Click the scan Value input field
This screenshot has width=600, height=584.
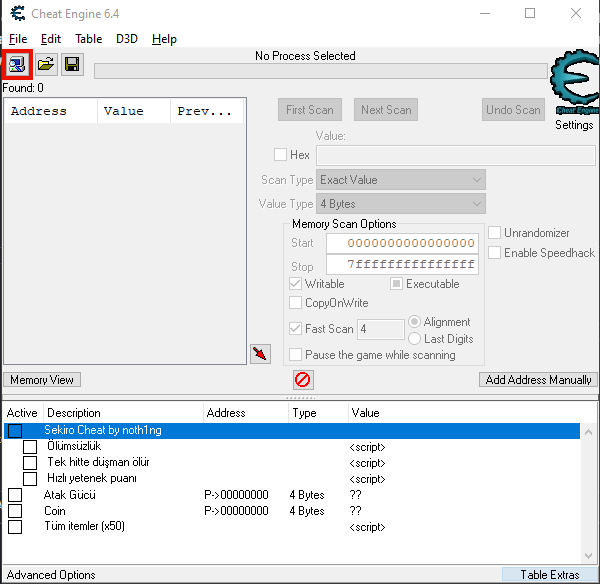(x=455, y=155)
